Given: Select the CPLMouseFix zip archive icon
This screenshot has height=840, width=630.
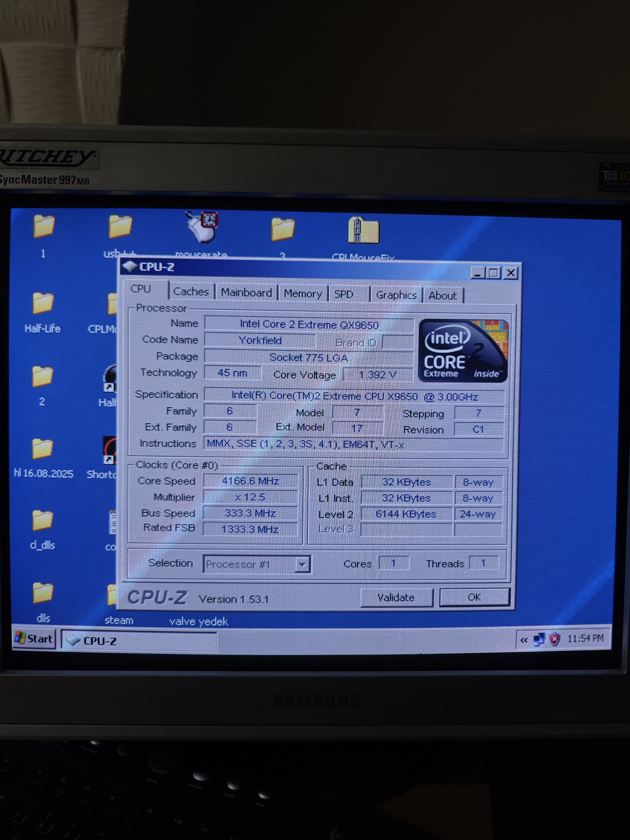Looking at the screenshot, I should [363, 230].
